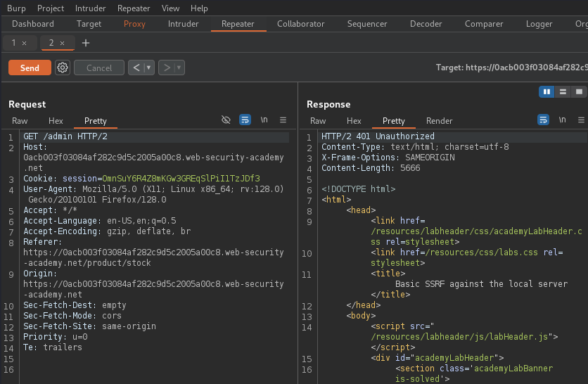Toggle hide non-printable chars icon in Request
Viewport: 588px width, 384px height.
[x=226, y=120]
